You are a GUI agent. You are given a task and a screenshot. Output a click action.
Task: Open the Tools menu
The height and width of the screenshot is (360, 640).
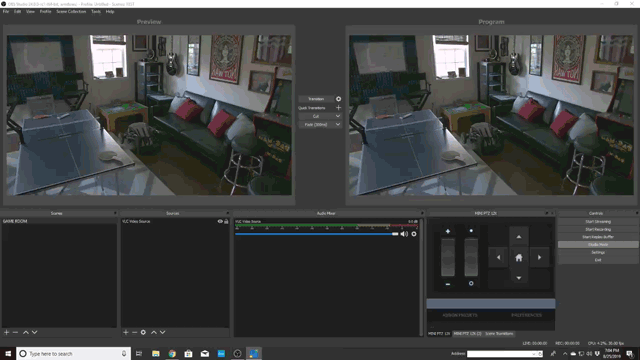click(x=96, y=11)
